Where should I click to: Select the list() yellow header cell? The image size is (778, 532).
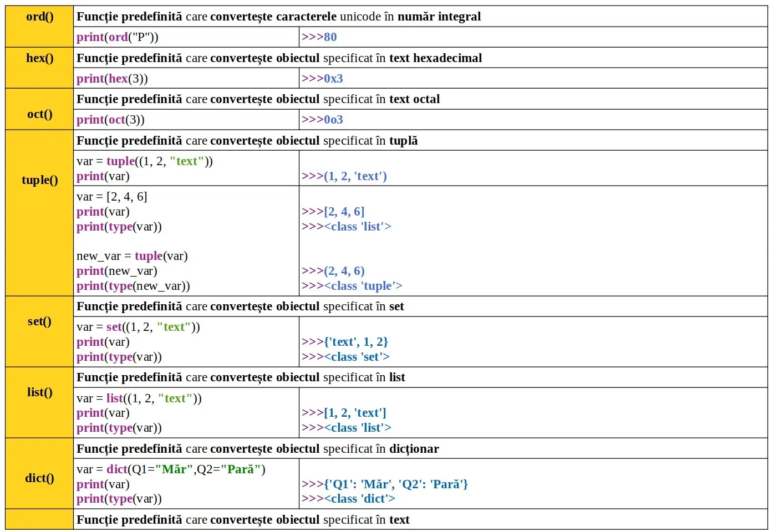pyautogui.click(x=39, y=392)
